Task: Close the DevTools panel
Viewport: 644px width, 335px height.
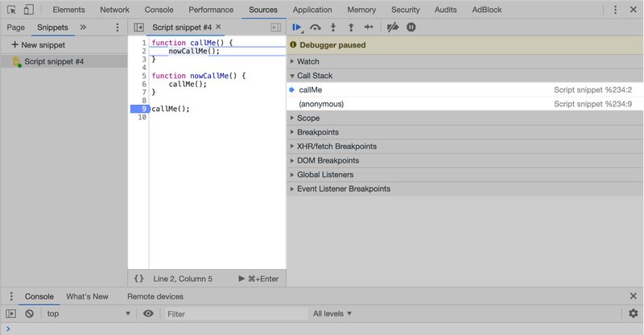Action: 634,10
